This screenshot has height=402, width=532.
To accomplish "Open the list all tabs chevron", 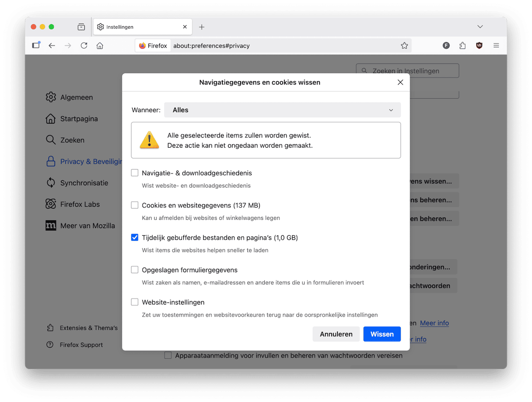I will pyautogui.click(x=480, y=27).
